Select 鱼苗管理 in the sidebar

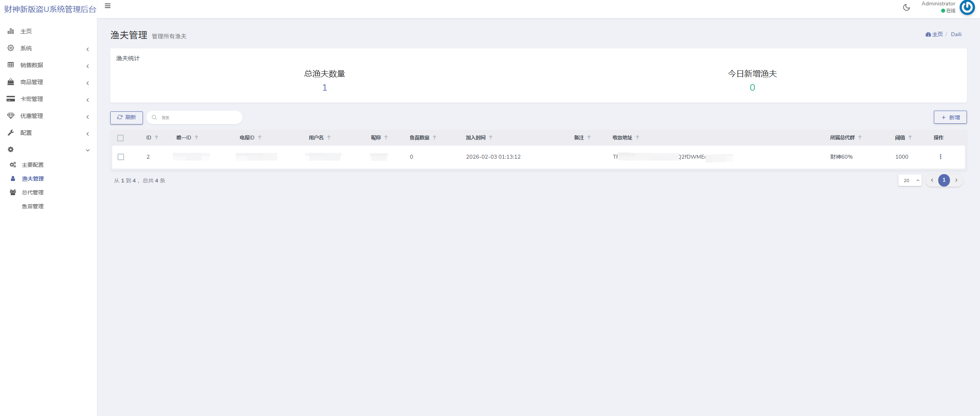(x=33, y=206)
